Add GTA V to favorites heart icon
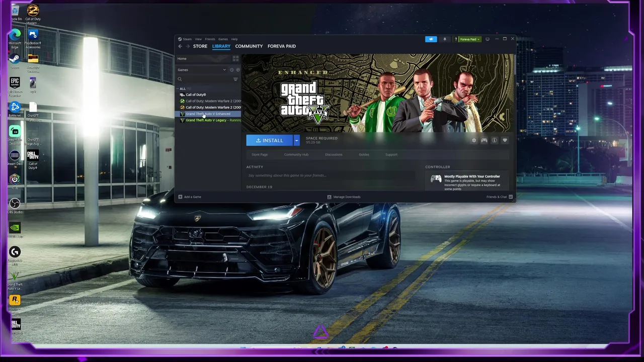 (505, 140)
